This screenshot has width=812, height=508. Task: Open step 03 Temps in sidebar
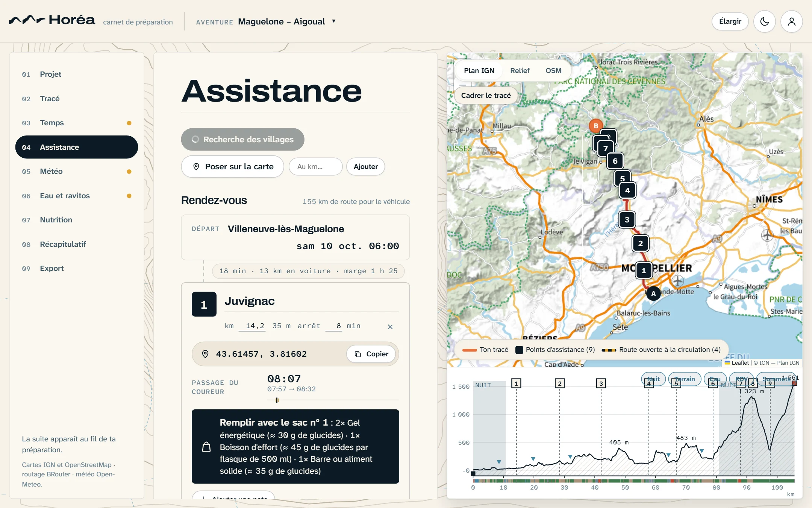pyautogui.click(x=77, y=123)
